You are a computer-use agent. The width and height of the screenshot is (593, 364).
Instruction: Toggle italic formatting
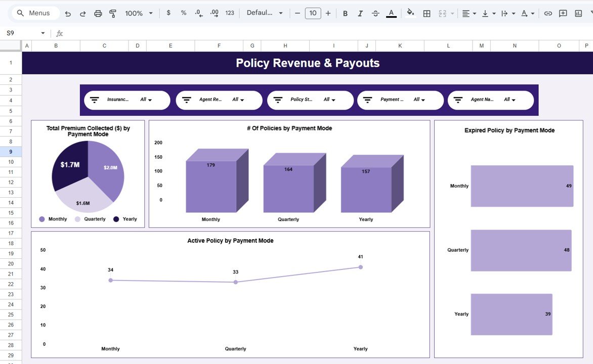click(360, 13)
